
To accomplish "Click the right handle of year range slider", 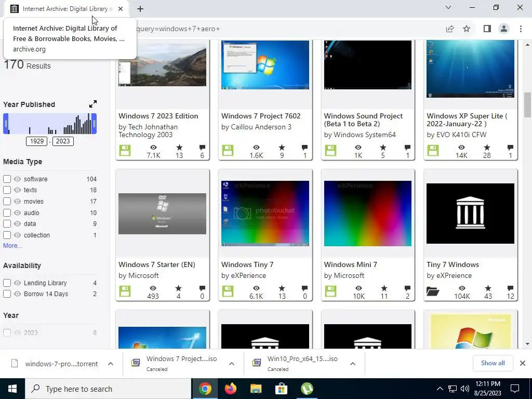I will (95, 124).
